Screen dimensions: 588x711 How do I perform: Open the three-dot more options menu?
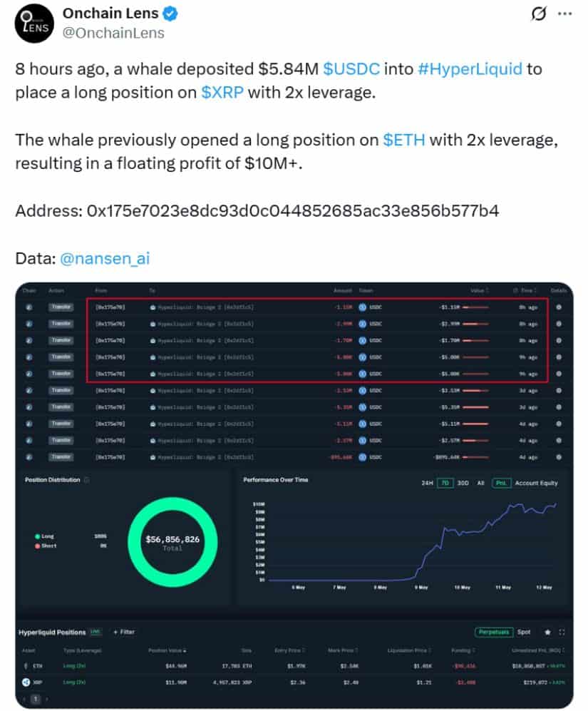click(x=564, y=14)
